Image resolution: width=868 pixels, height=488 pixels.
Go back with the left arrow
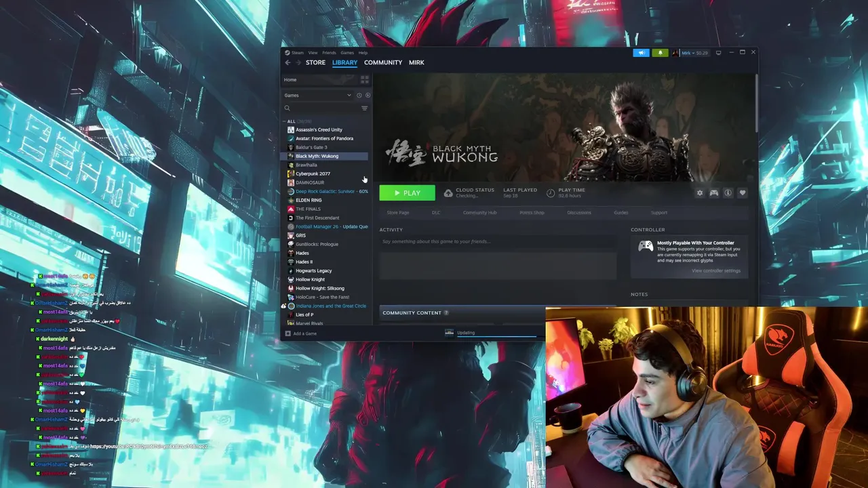click(288, 62)
